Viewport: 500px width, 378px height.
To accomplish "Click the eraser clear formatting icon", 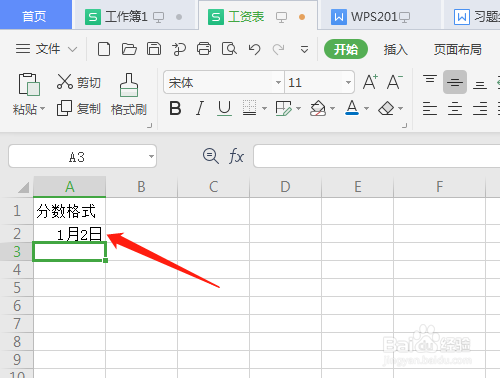I will click(x=386, y=108).
